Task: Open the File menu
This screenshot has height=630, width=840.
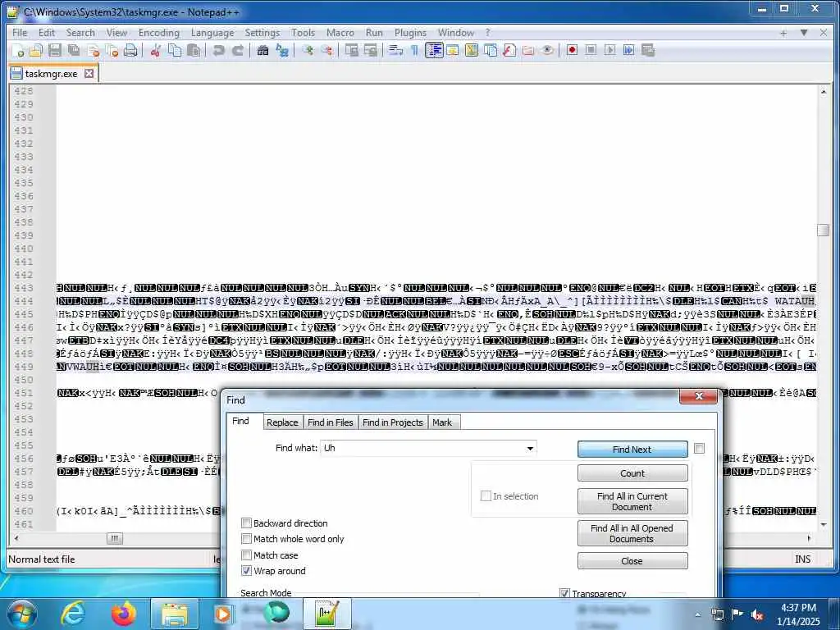Action: tap(20, 33)
